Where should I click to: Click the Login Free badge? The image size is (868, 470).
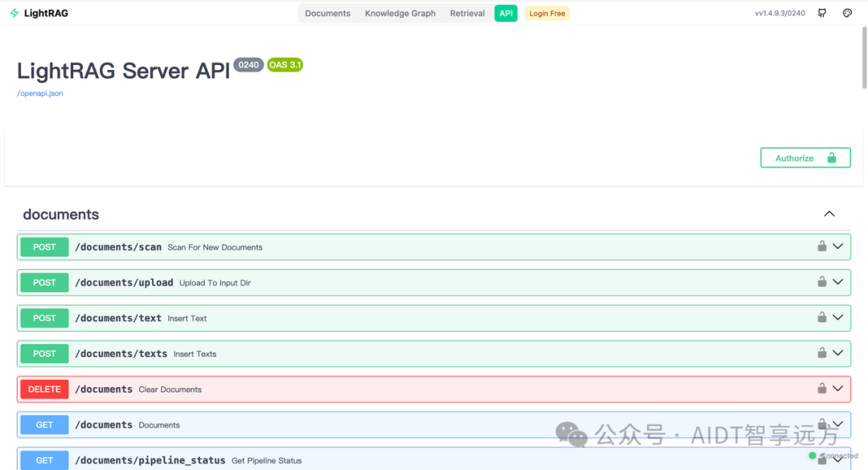pos(547,14)
